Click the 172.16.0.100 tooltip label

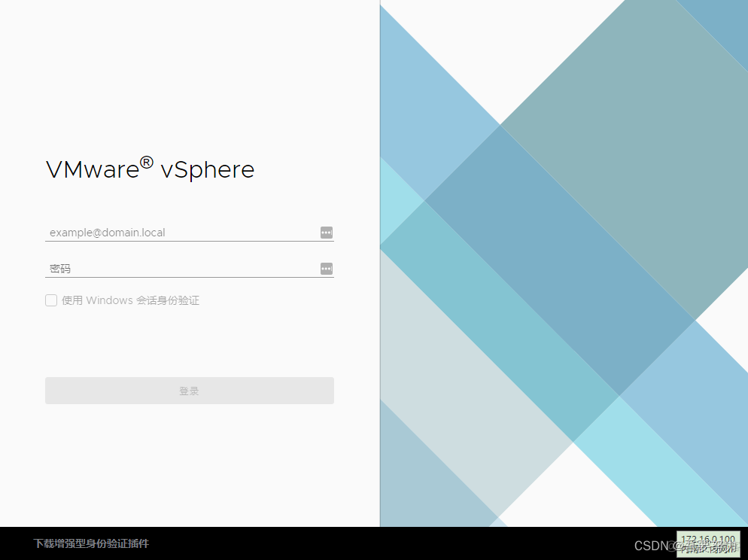(x=708, y=543)
